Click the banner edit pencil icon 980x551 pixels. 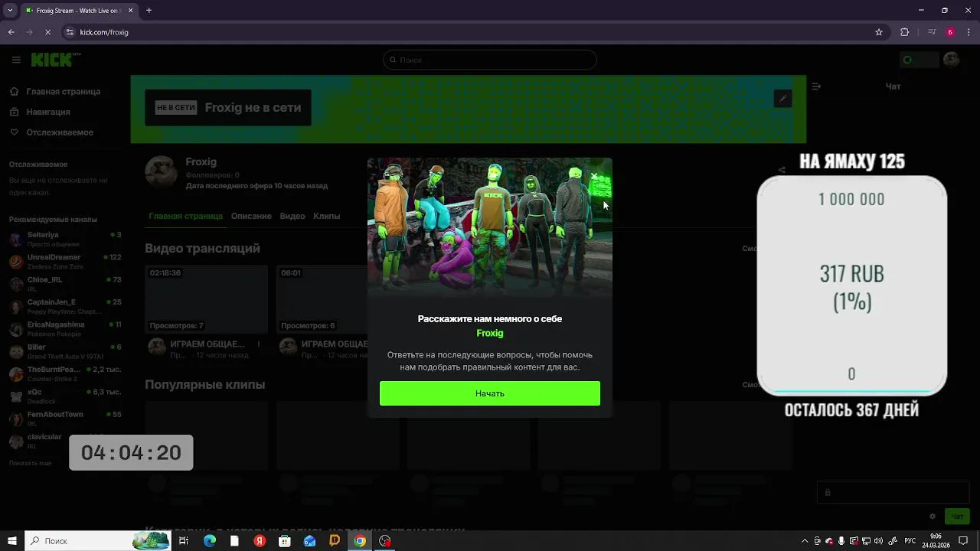click(782, 99)
